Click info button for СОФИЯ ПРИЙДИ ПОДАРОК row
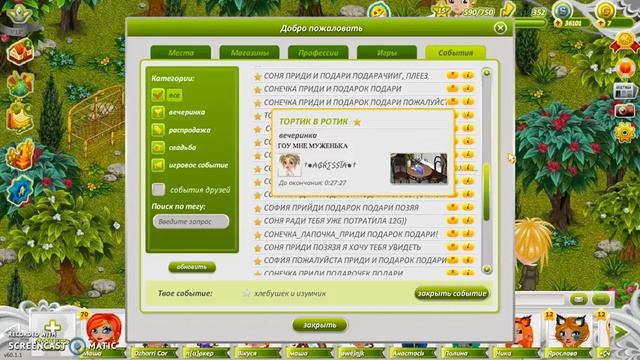This screenshot has height=360, width=640. 468,207
